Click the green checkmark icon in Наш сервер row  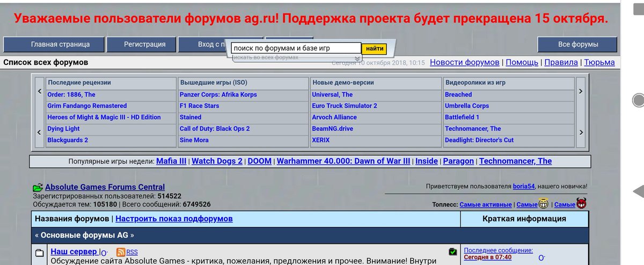pos(453,252)
